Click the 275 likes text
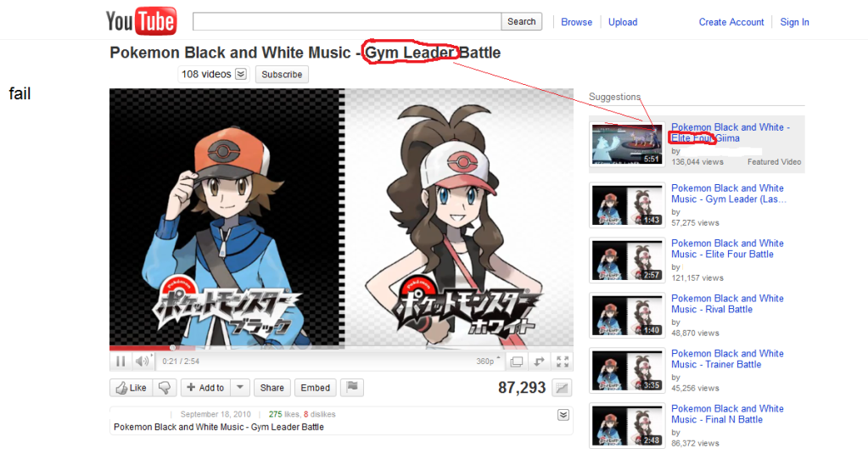 pos(284,414)
